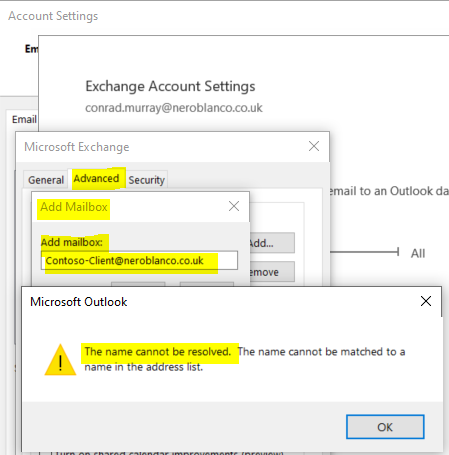Click the Exchange Account Settings heading
This screenshot has height=455, width=449.
pos(170,86)
